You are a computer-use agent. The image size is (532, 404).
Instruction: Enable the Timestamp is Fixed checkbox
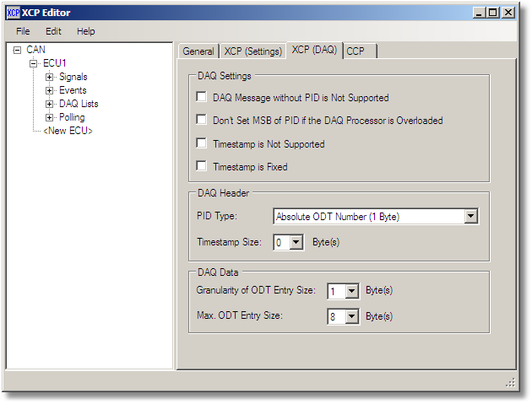tap(201, 166)
